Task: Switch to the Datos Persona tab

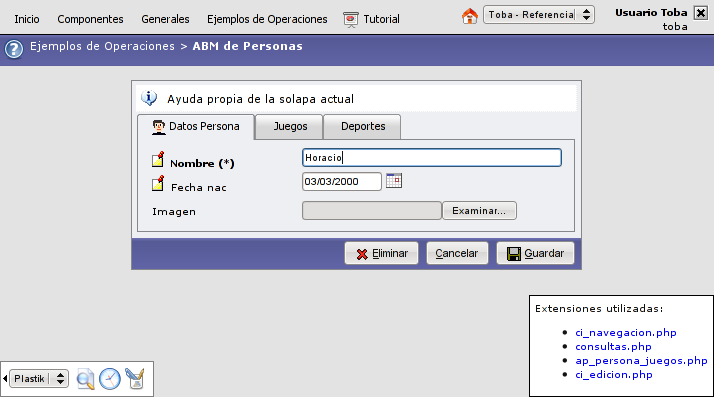Action: [196, 127]
